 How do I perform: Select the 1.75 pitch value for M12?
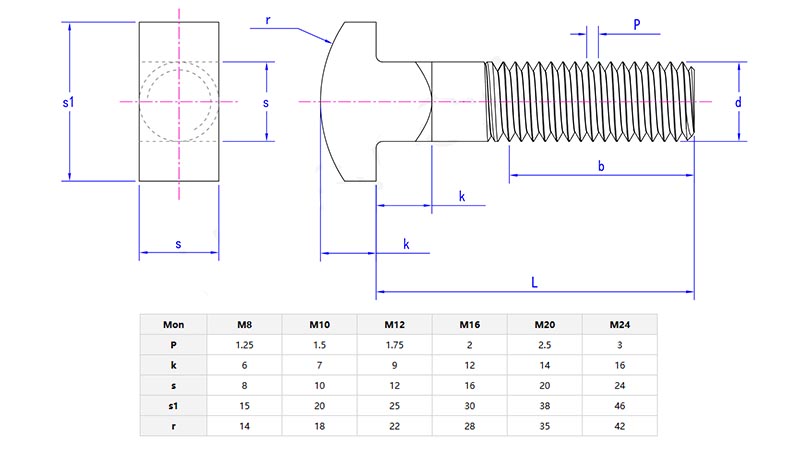click(395, 345)
